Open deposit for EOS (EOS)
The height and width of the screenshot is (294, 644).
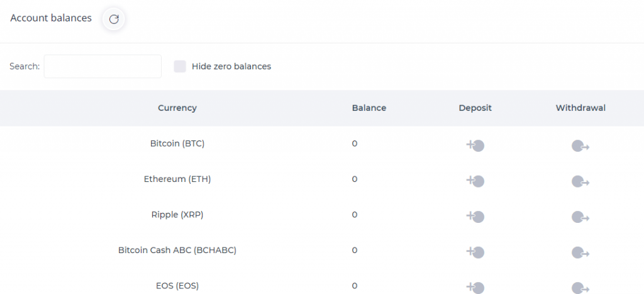475,288
